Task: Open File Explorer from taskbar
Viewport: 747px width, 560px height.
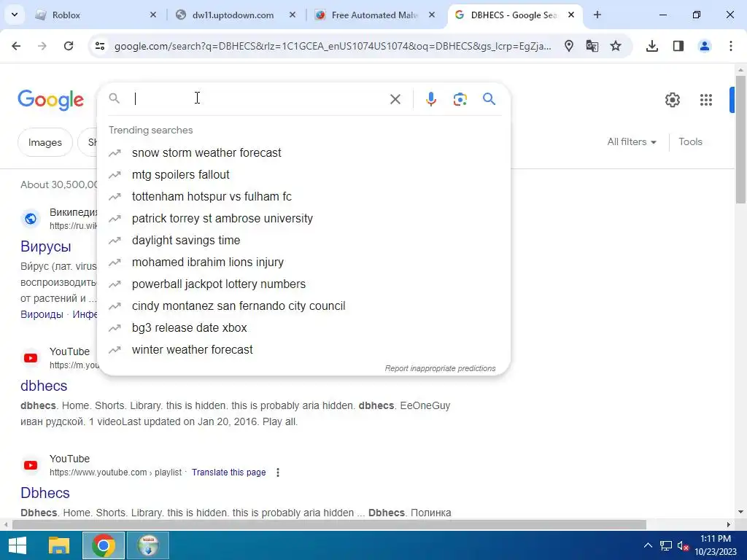Action: click(x=59, y=545)
